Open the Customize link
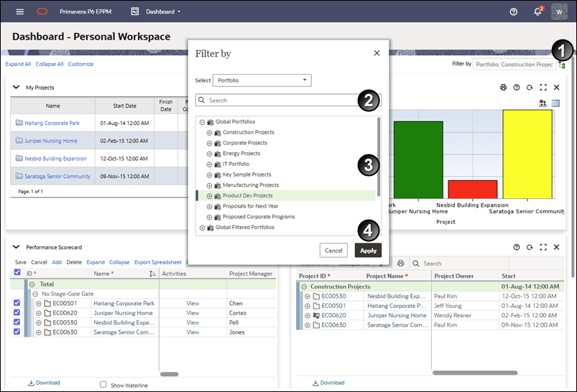 (x=80, y=64)
